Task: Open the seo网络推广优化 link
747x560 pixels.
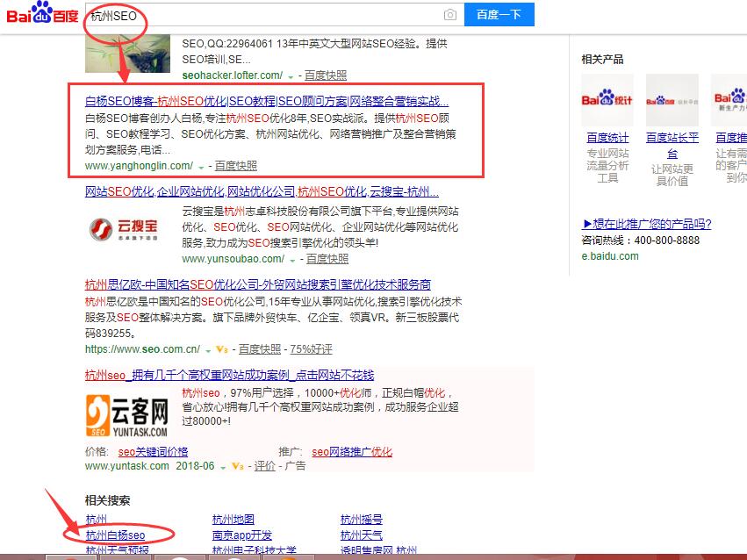Action: [352, 452]
